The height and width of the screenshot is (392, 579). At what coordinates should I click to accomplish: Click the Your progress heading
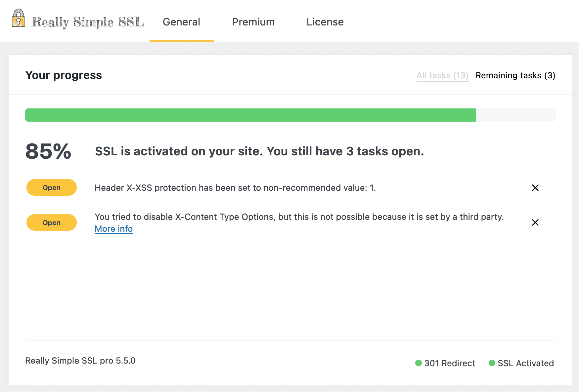click(64, 75)
